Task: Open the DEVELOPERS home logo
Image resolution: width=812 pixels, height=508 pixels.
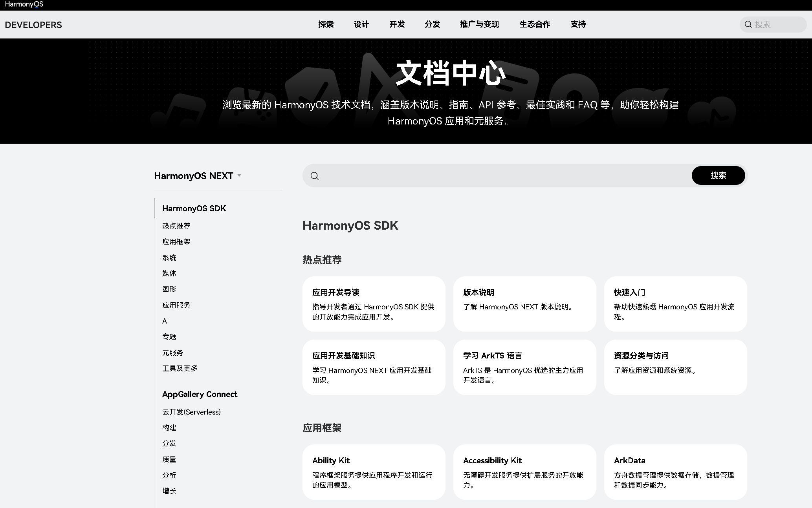Action: click(33, 25)
